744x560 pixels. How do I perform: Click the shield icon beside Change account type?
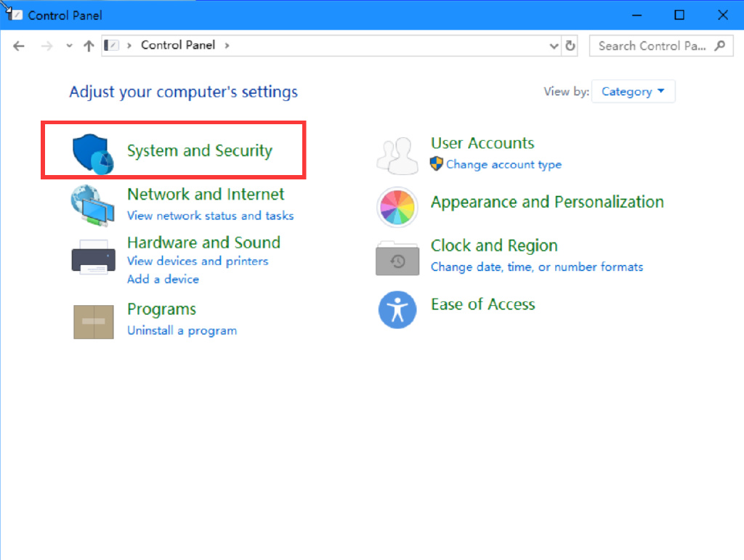pyautogui.click(x=436, y=163)
